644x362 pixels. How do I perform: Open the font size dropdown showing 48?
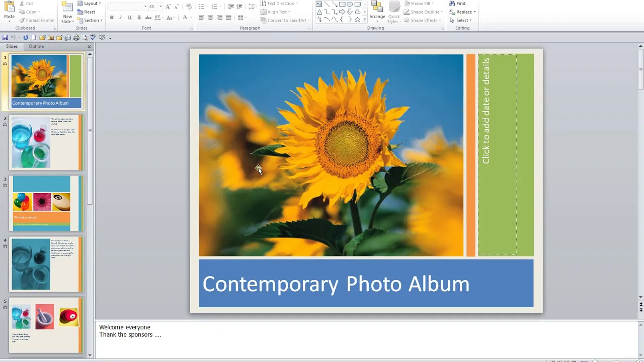[x=161, y=7]
